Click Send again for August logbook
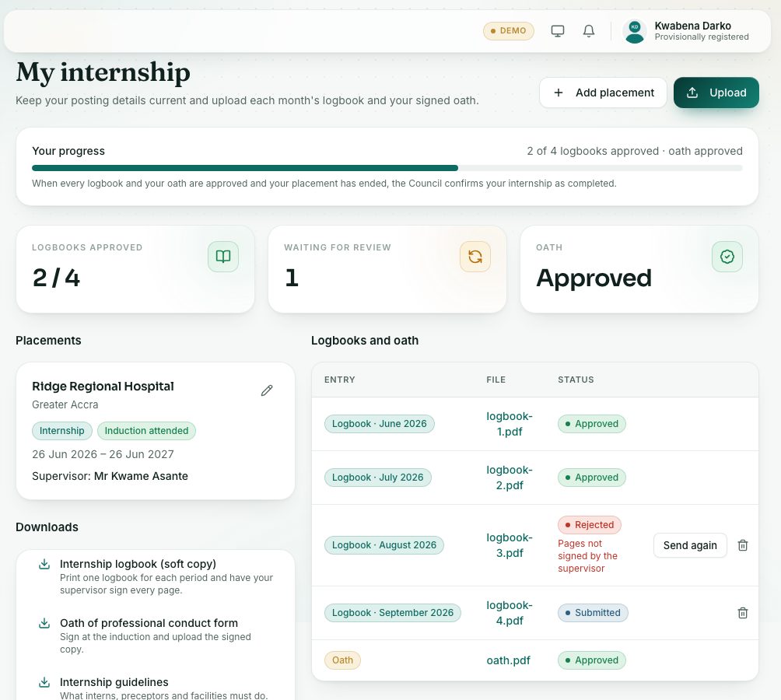This screenshot has width=781, height=700. click(x=690, y=545)
